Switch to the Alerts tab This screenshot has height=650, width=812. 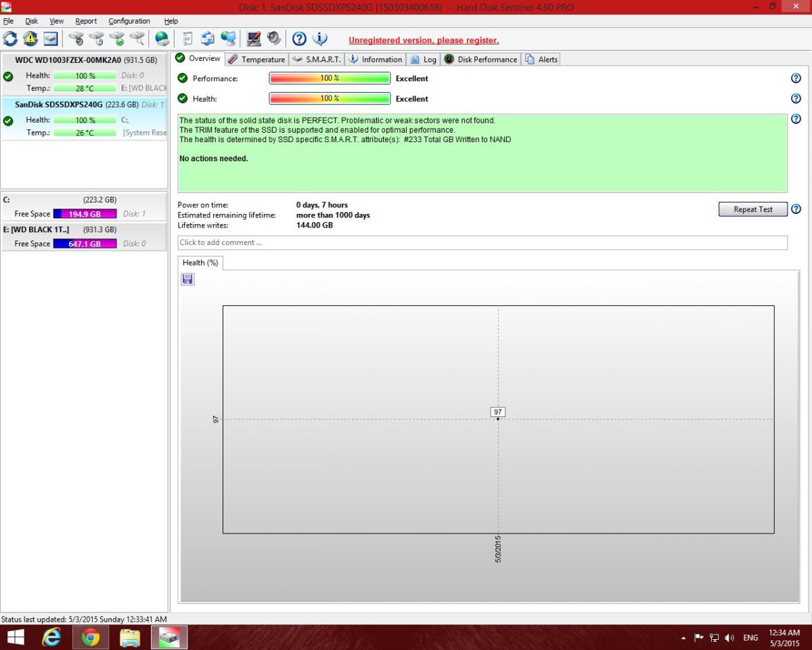(x=541, y=60)
